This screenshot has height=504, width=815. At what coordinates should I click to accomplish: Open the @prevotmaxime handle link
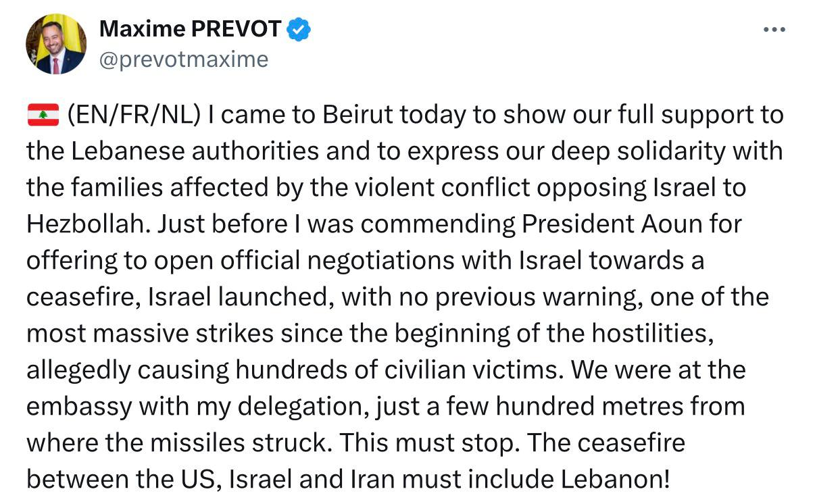pos(183,59)
